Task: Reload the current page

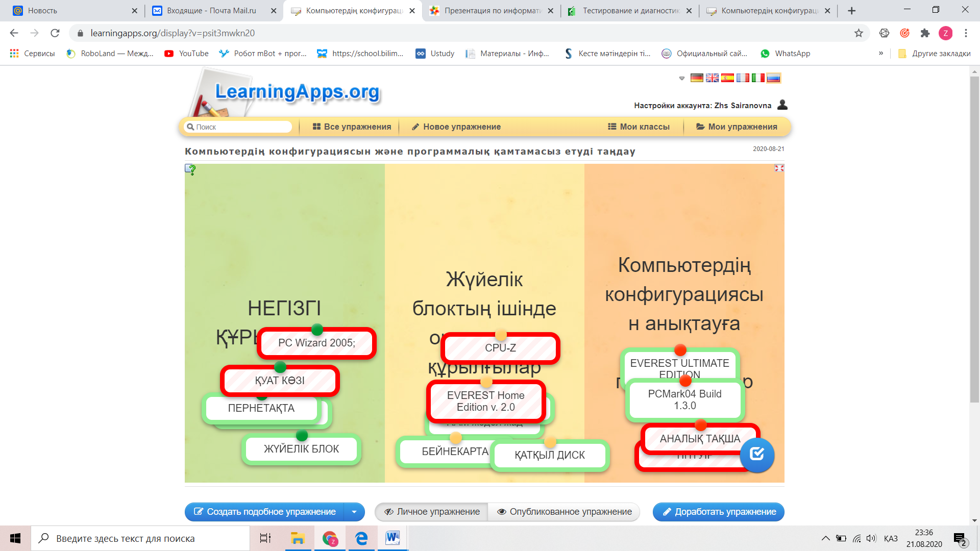Action: (x=55, y=33)
